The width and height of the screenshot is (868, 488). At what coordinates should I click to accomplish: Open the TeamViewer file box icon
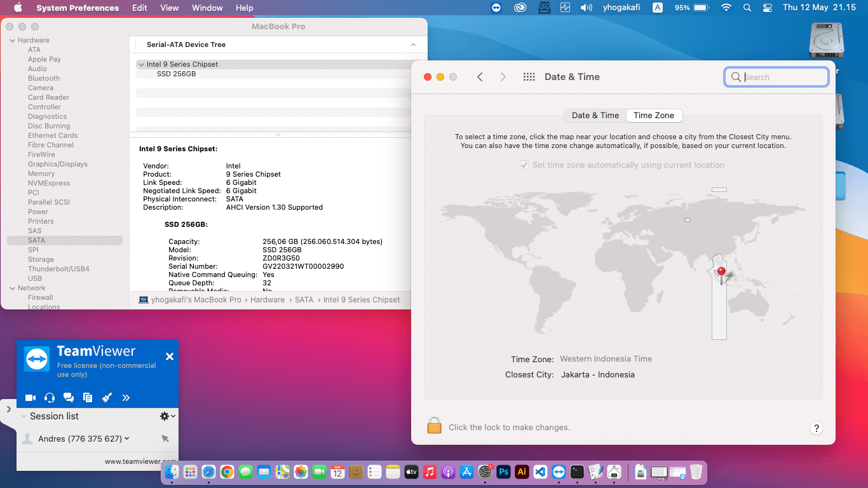[88, 398]
